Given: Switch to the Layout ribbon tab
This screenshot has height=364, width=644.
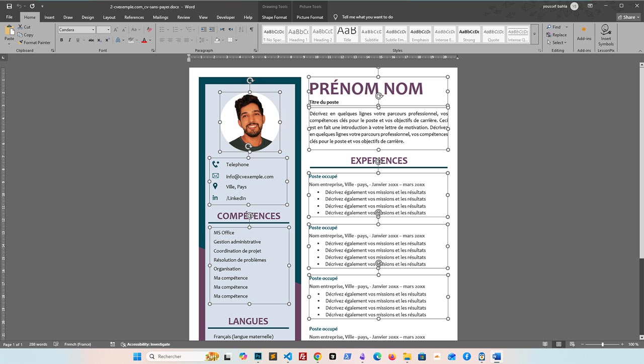Looking at the screenshot, I should tap(109, 17).
